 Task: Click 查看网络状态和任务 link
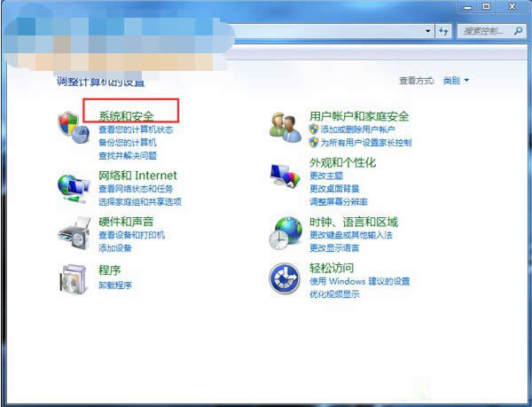click(136, 189)
